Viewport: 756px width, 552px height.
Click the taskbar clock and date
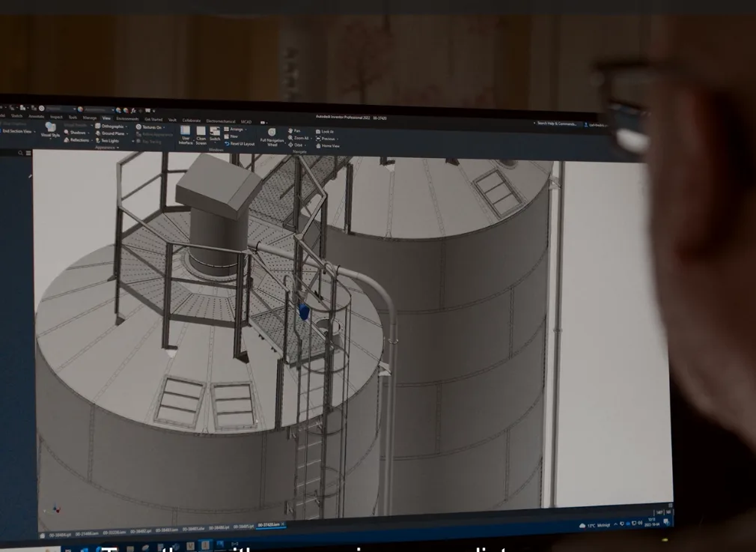point(653,522)
